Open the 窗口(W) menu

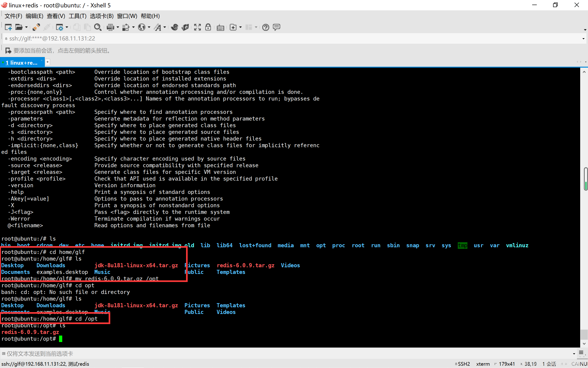pos(127,16)
